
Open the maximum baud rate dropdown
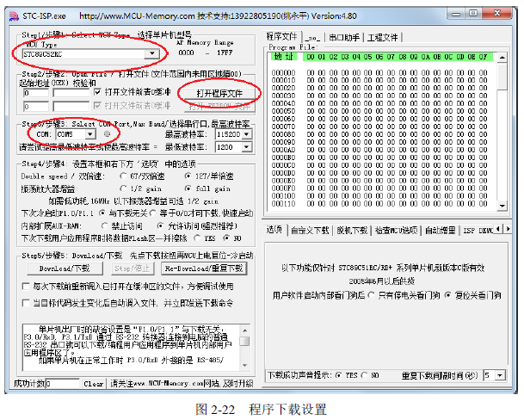[247, 134]
